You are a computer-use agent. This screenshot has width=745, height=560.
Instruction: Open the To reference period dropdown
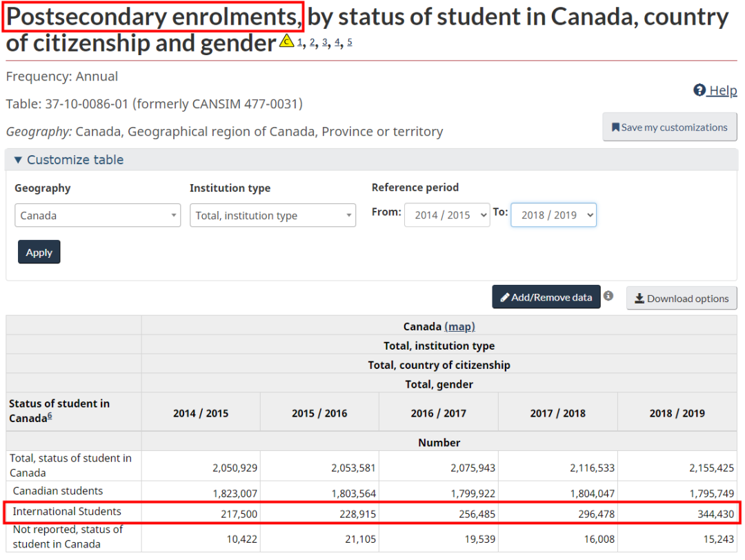click(x=553, y=215)
